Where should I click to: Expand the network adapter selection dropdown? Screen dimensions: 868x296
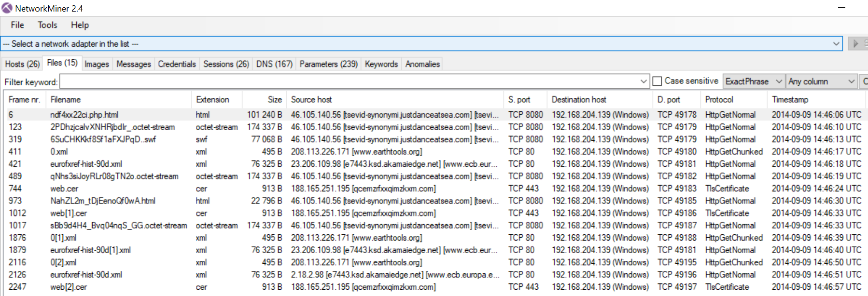[x=836, y=44]
